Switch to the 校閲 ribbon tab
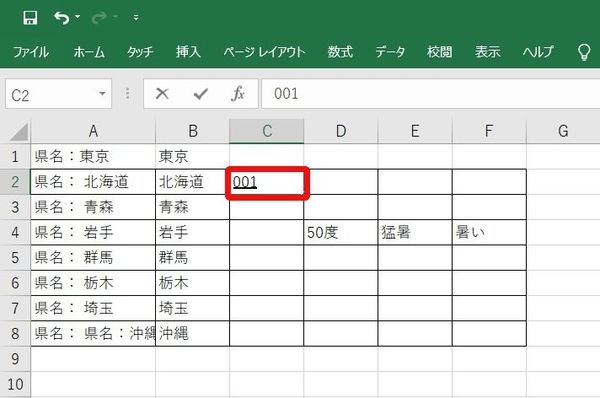 click(x=440, y=51)
